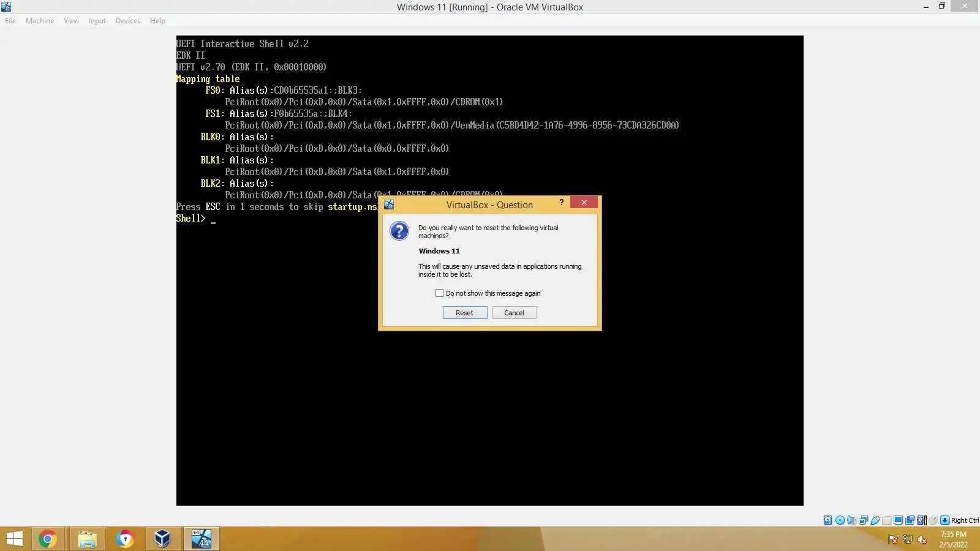
Task: Click the VenMedia device path line
Action: pos(452,126)
